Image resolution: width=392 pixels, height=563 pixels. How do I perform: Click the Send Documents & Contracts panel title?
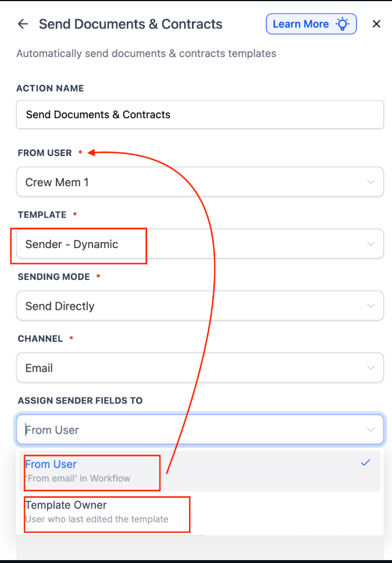click(130, 24)
